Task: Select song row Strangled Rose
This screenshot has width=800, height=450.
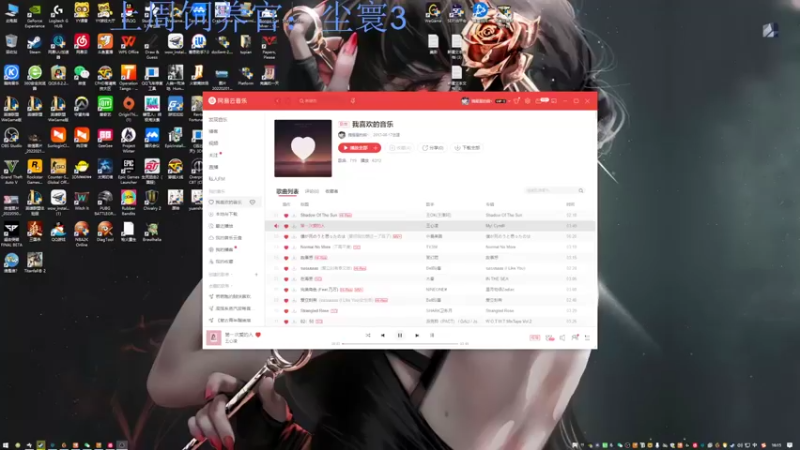Action: (x=430, y=311)
